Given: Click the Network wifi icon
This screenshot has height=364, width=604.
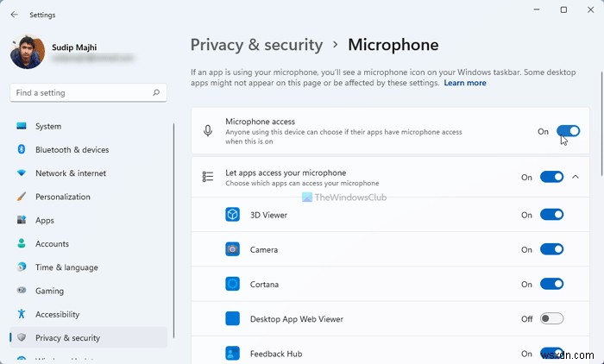Looking at the screenshot, I should tap(22, 173).
